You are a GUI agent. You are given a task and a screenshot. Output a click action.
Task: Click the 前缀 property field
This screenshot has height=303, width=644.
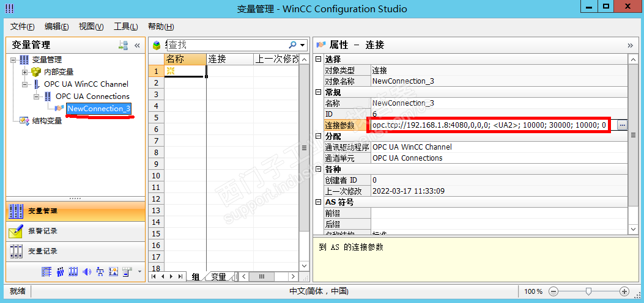click(x=499, y=213)
